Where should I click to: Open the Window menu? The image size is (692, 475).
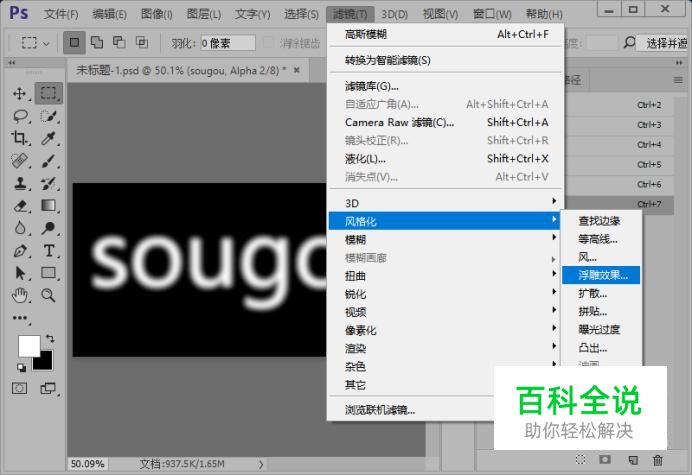pos(492,14)
